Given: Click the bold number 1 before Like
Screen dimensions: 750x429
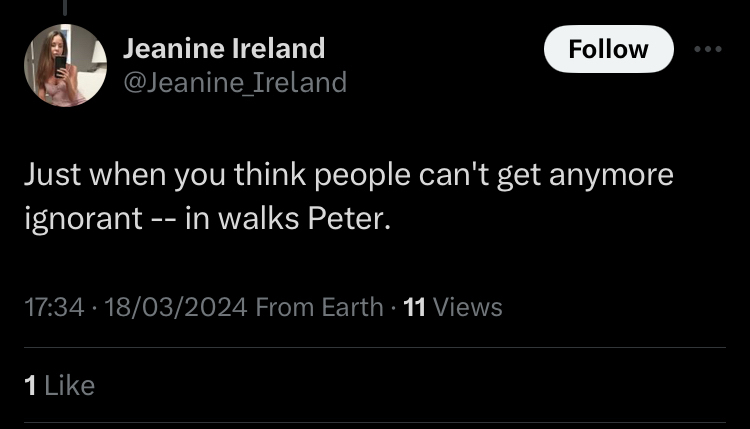Looking at the screenshot, I should pyautogui.click(x=30, y=385).
